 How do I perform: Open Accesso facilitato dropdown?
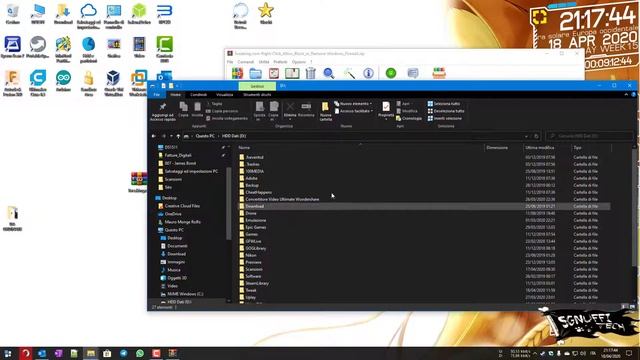(x=353, y=111)
